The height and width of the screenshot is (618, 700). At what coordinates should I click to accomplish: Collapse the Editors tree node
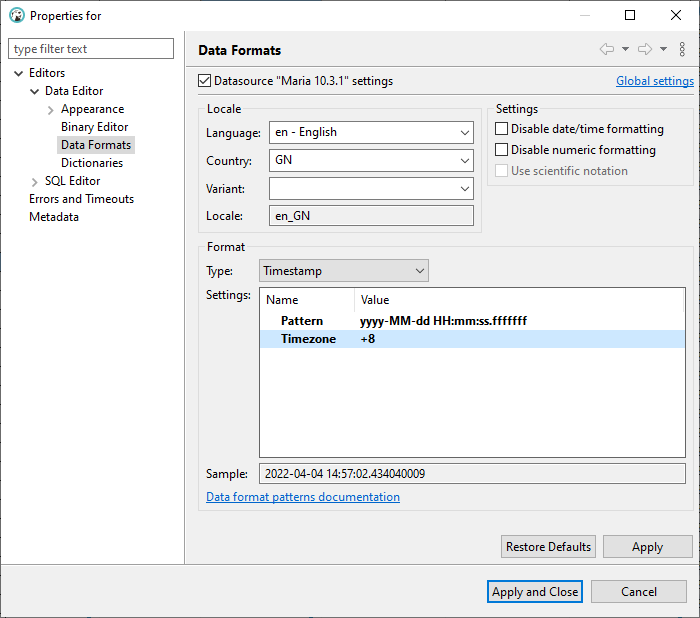pyautogui.click(x=18, y=73)
